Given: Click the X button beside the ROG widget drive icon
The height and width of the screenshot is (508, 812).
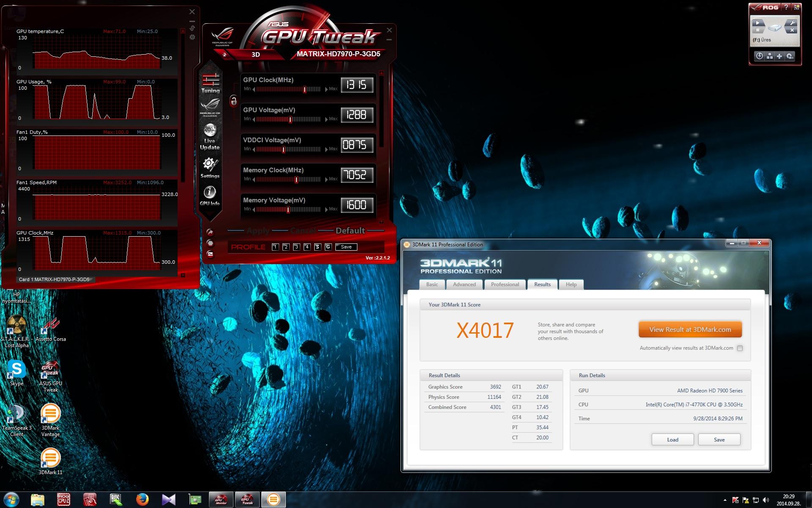Looking at the screenshot, I should tap(792, 30).
